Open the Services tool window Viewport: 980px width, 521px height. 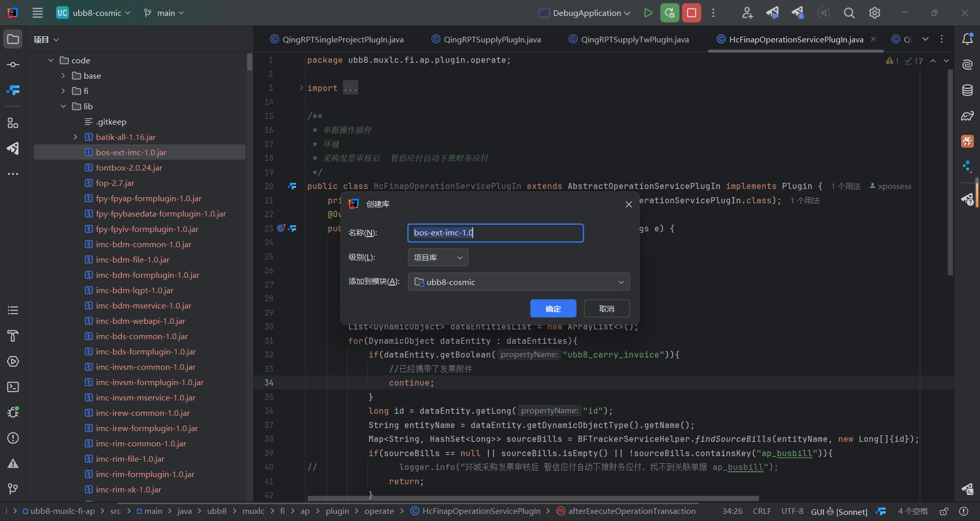13,361
